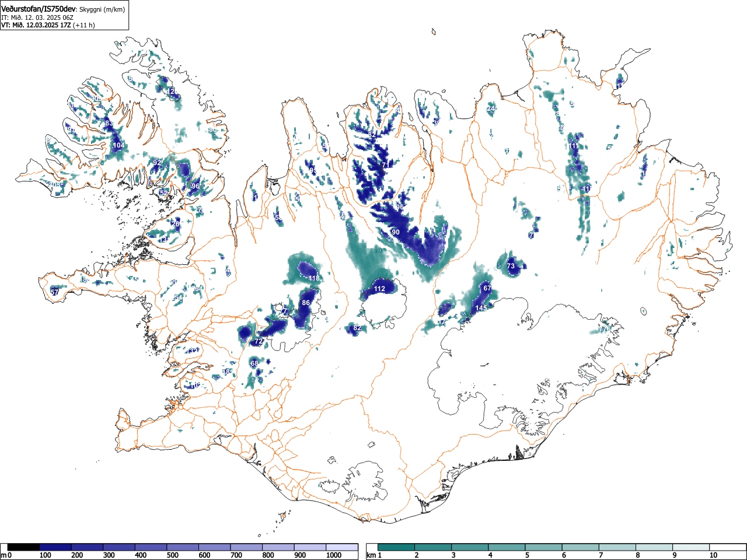Click the '400' tick on meter legend
Viewport: 747px width, 560px height.
pyautogui.click(x=141, y=555)
